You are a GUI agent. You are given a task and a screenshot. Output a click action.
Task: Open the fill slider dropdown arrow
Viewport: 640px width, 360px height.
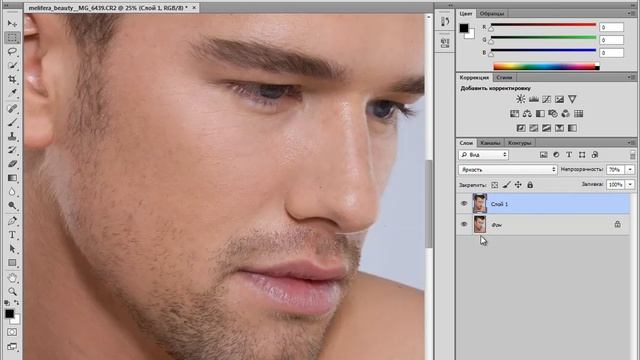pyautogui.click(x=631, y=184)
